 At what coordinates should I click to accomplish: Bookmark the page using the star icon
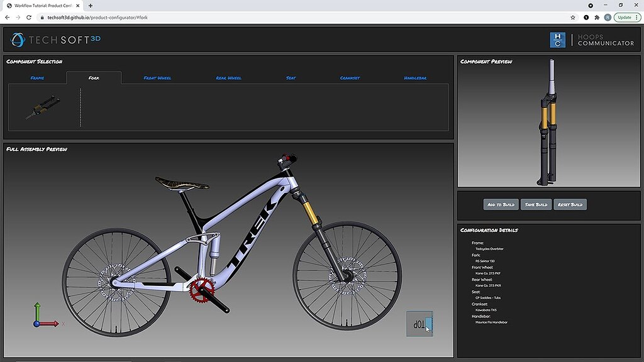click(x=572, y=17)
